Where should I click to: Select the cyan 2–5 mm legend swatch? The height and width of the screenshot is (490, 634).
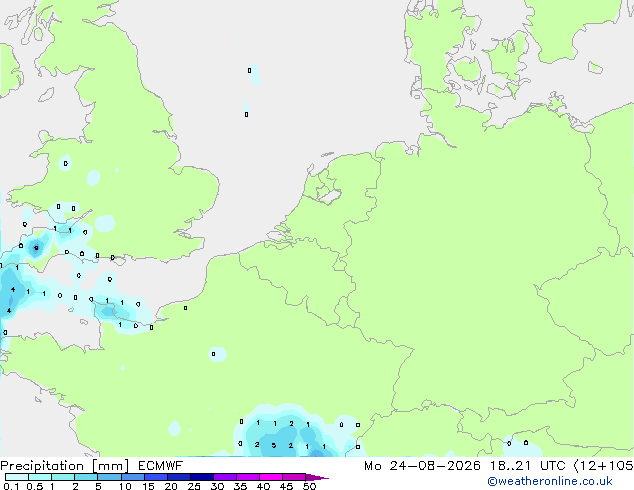click(x=87, y=477)
